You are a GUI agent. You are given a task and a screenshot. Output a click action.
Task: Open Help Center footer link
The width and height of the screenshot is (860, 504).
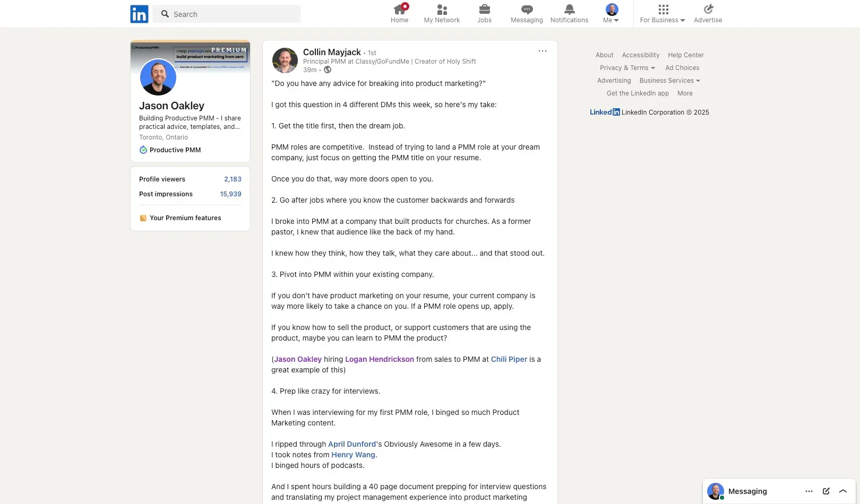[x=686, y=55]
